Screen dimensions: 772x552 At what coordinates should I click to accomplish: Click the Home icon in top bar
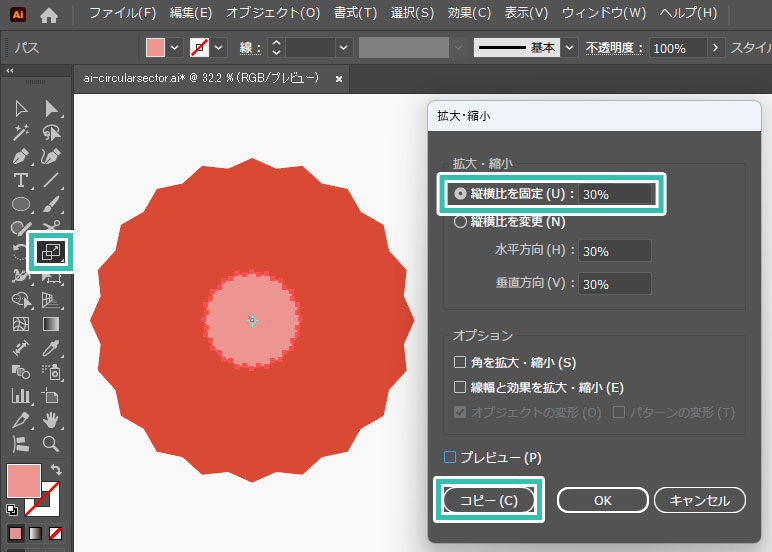pyautogui.click(x=49, y=15)
